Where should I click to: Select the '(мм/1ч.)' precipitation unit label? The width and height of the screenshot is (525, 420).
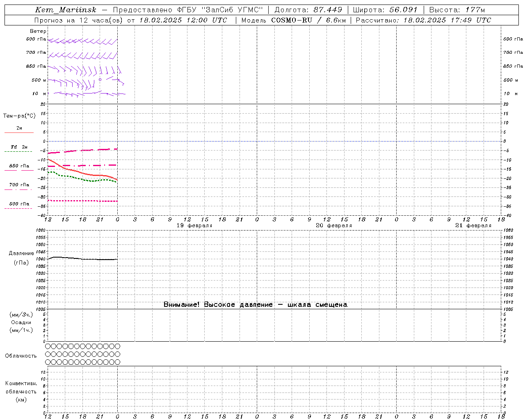21,330
